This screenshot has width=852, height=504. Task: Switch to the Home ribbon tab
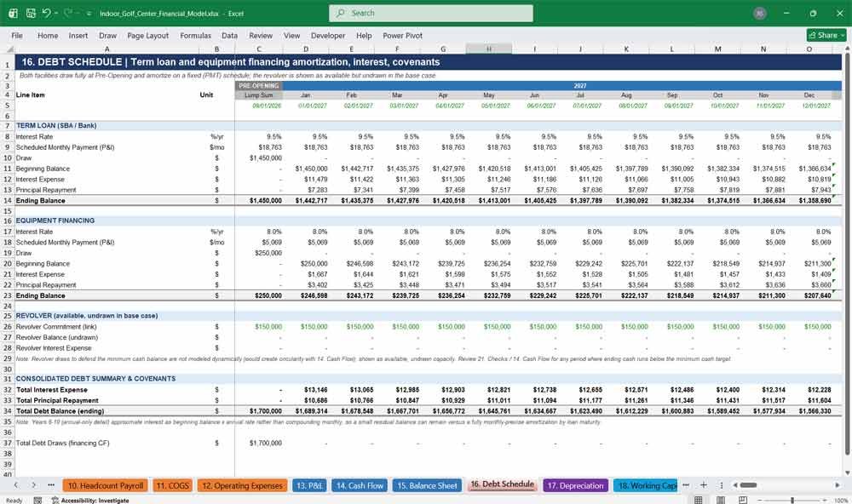(x=48, y=35)
